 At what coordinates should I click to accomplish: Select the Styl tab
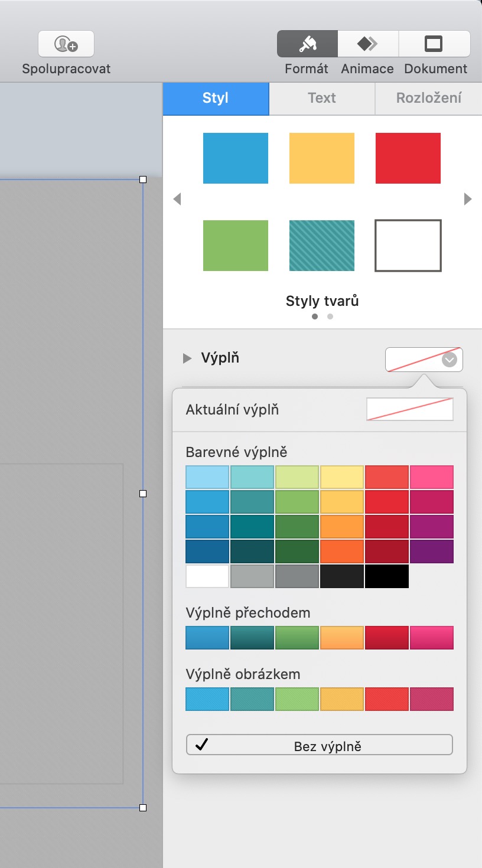coord(216,98)
